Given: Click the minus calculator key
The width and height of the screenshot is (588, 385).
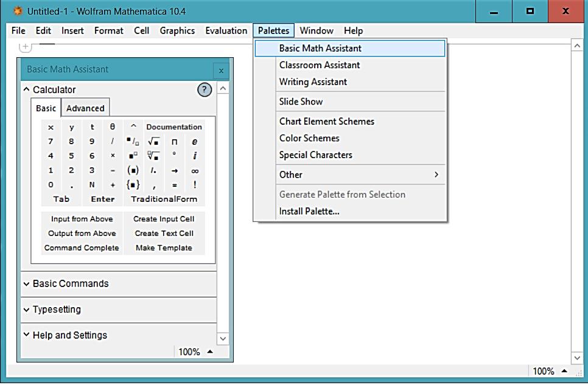Looking at the screenshot, I should tap(113, 170).
